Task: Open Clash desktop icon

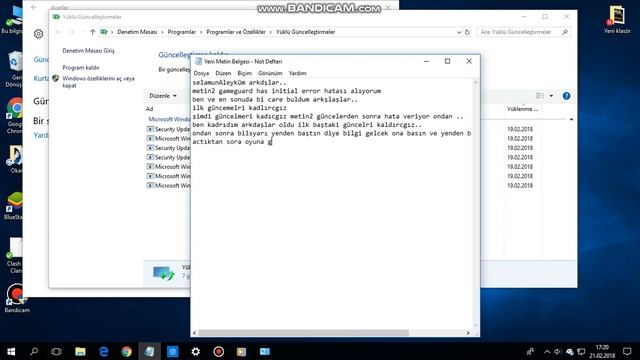Action: click(x=15, y=255)
